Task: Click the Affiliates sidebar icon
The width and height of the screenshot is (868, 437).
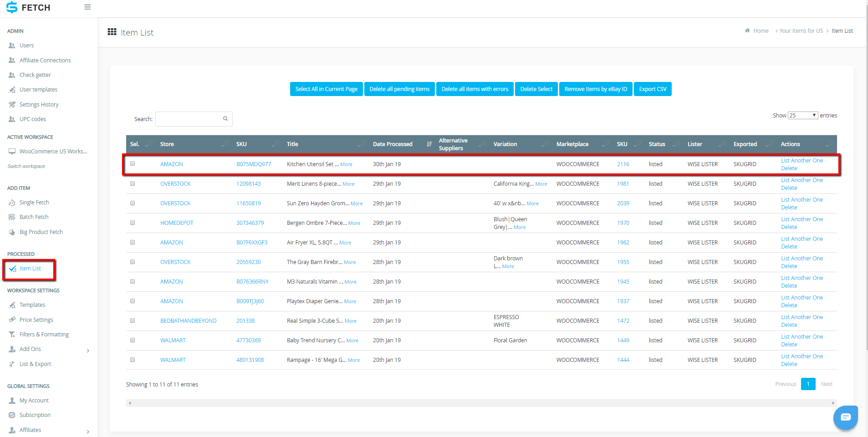Action: tap(12, 430)
